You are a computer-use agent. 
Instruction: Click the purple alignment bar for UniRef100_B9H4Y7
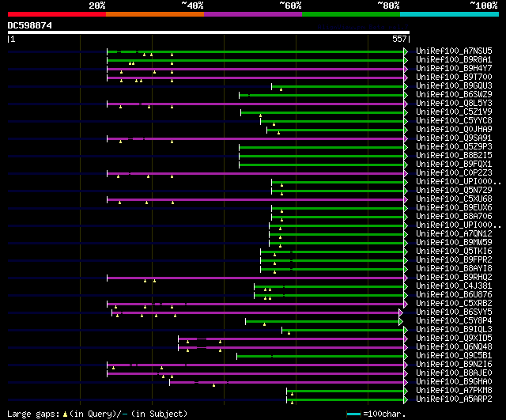(255, 69)
